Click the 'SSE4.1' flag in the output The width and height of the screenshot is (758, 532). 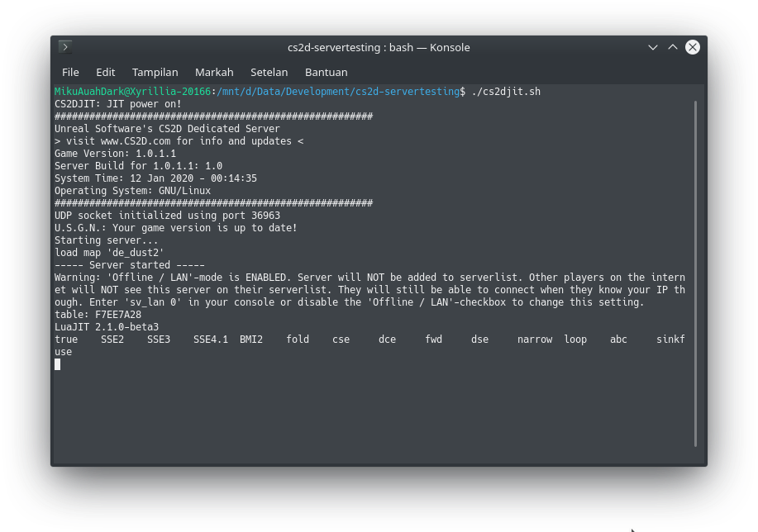[211, 340]
